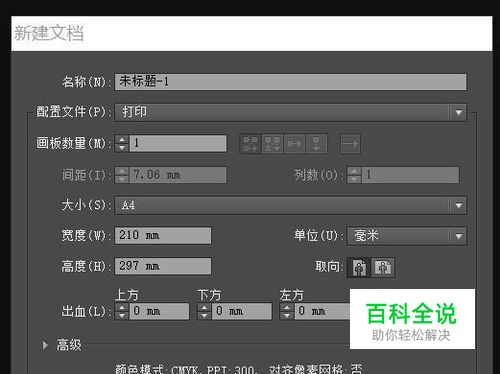Decrease the 下方 bleed stepper
The width and height of the screenshot is (500, 374).
(x=204, y=315)
